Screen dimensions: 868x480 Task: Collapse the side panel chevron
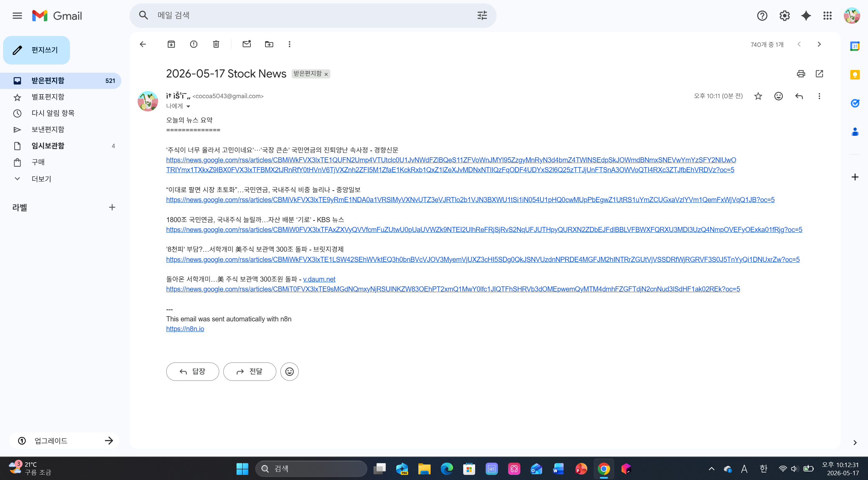click(855, 443)
